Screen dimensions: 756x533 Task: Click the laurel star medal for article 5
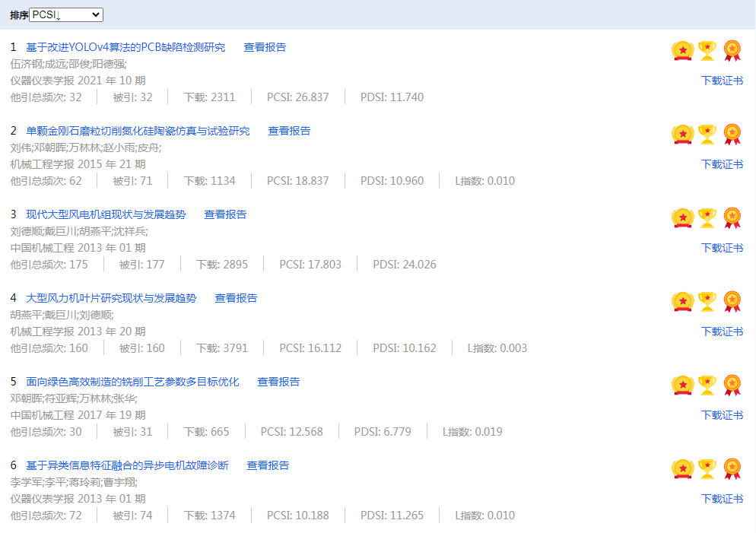682,385
